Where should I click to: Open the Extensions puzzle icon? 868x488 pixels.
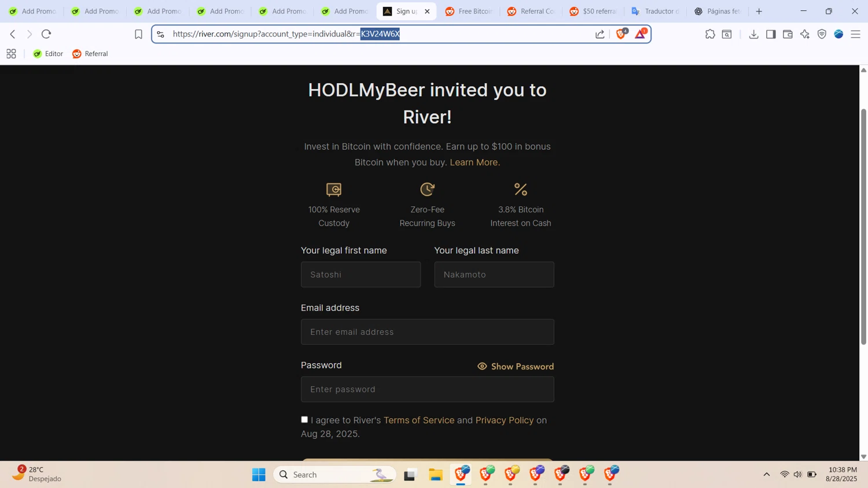(710, 34)
